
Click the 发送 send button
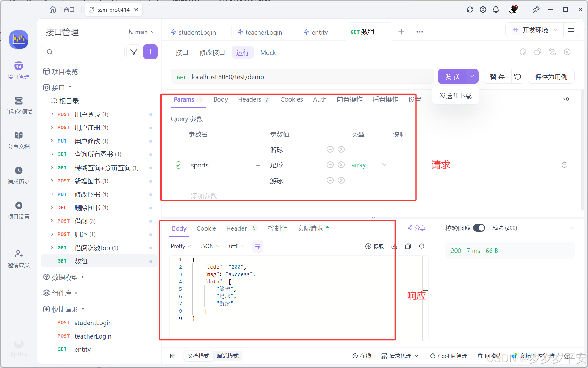pos(452,77)
